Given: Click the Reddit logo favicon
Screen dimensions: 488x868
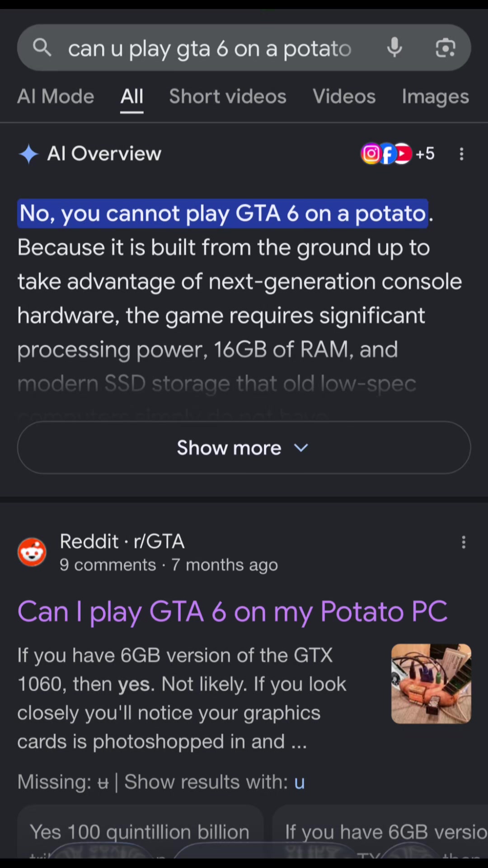Looking at the screenshot, I should [32, 552].
